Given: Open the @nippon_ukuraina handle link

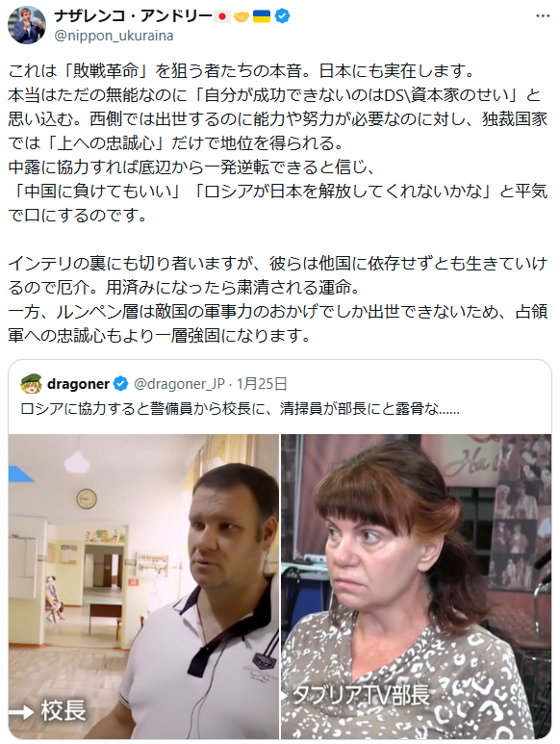Looking at the screenshot, I should click(114, 36).
